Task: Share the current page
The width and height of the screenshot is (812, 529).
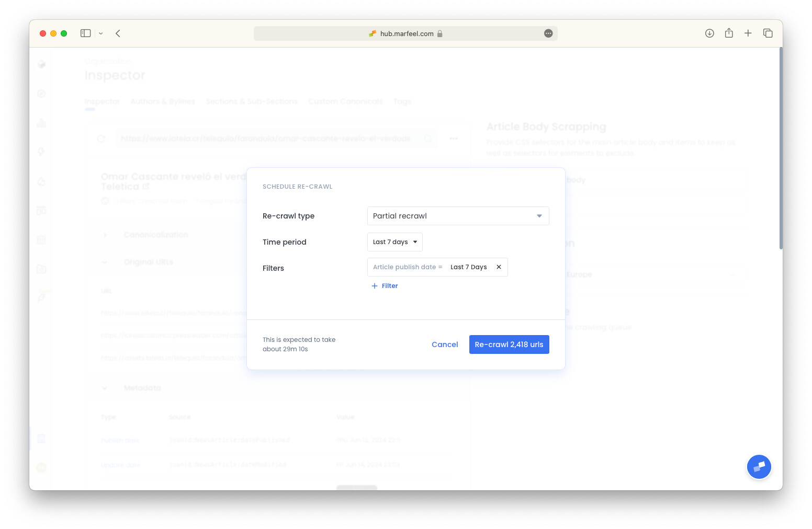Action: click(729, 33)
